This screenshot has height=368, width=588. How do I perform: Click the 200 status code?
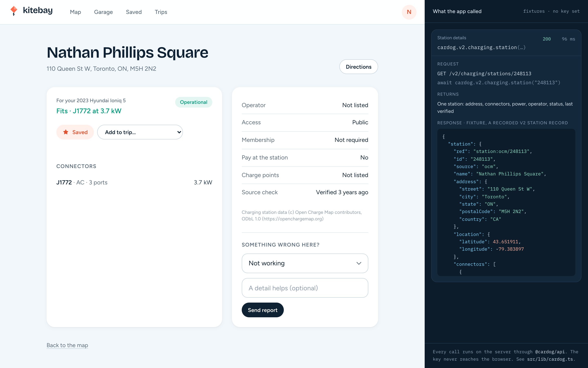click(547, 39)
